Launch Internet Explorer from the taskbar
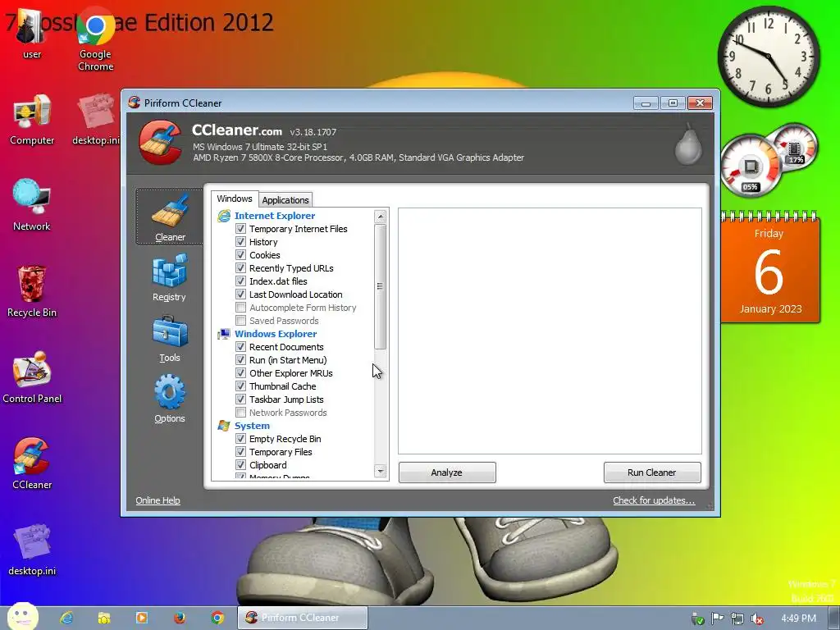Image resolution: width=840 pixels, height=630 pixels. click(67, 618)
